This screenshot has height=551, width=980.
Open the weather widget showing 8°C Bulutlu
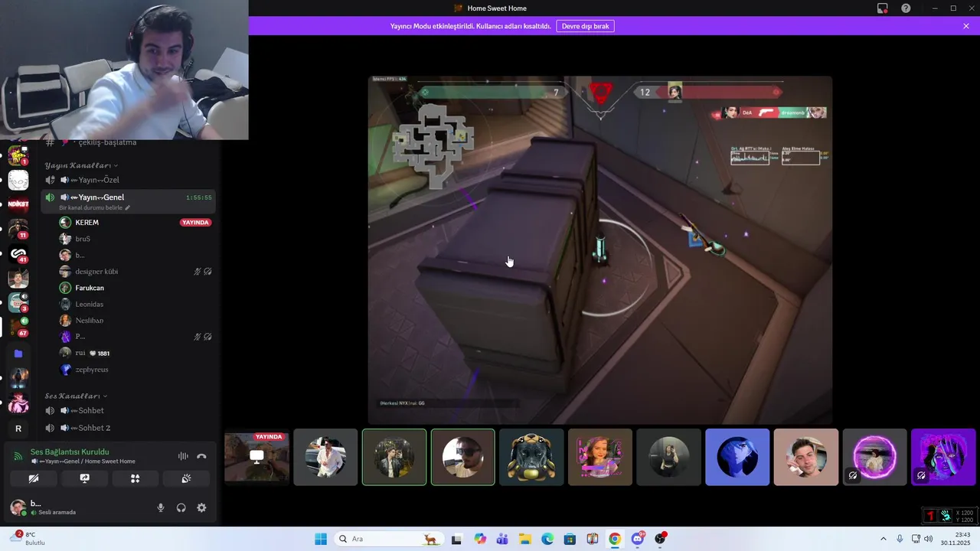click(28, 539)
